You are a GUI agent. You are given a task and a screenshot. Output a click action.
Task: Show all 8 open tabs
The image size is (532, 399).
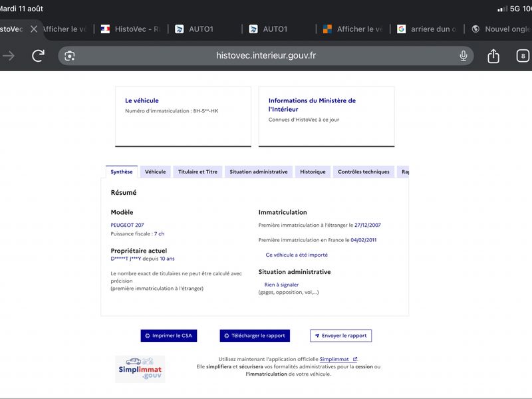click(x=523, y=56)
